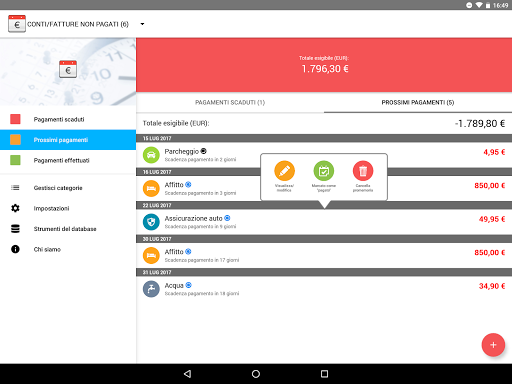The width and height of the screenshot is (512, 384).
Task: Tap the 15 LUG 2017 date header
Action: tap(324, 138)
